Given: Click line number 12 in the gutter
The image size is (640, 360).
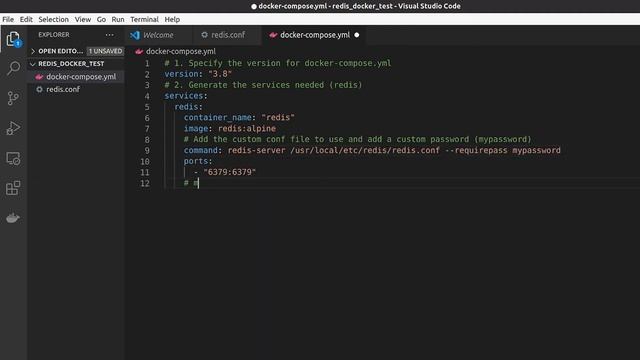Looking at the screenshot, I should tap(145, 184).
